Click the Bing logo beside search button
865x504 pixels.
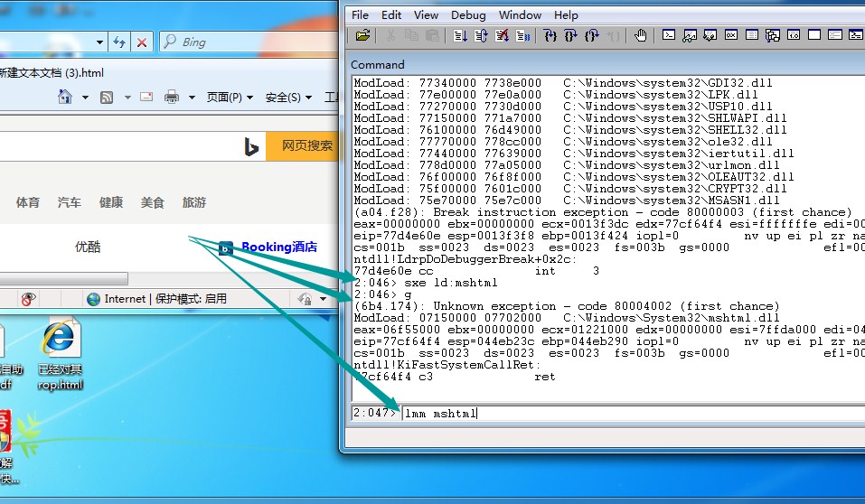tap(251, 146)
